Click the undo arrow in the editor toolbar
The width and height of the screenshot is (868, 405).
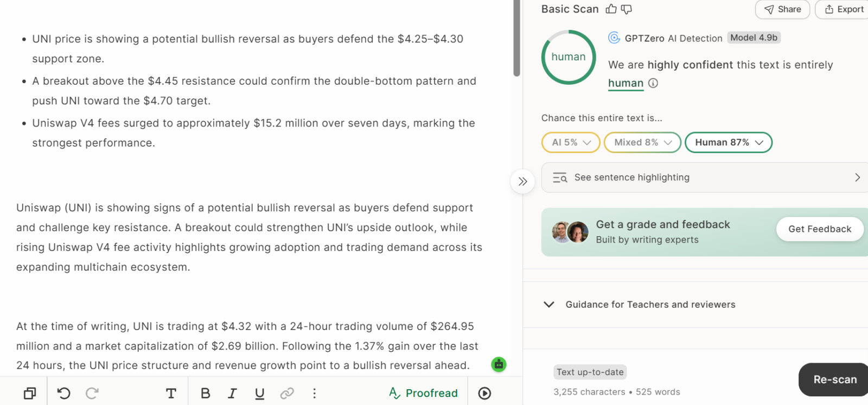point(64,393)
